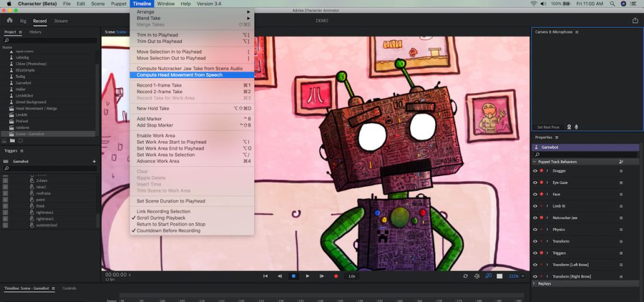Step back one frame
This screenshot has width=644, height=302.
pos(280,276)
